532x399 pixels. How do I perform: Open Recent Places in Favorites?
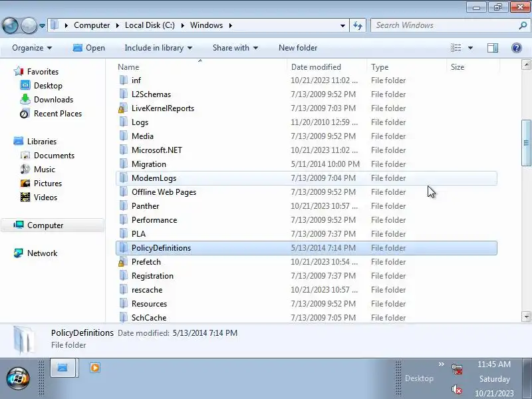tap(58, 114)
